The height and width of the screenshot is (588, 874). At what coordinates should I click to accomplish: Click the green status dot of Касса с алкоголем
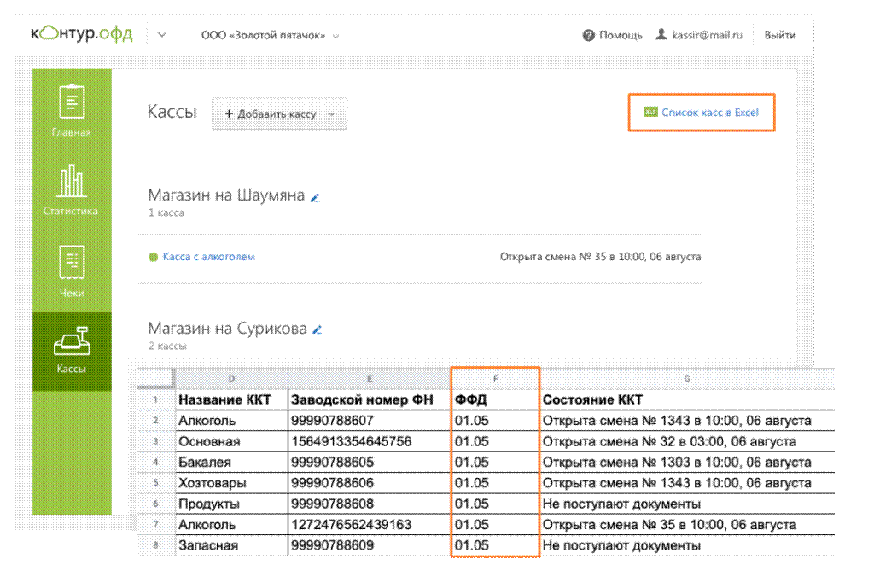[153, 257]
